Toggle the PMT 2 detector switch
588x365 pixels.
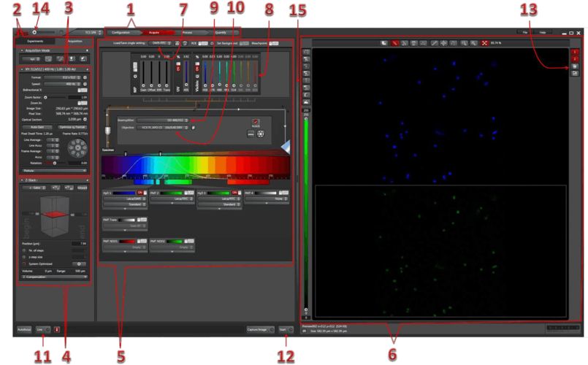(x=188, y=193)
